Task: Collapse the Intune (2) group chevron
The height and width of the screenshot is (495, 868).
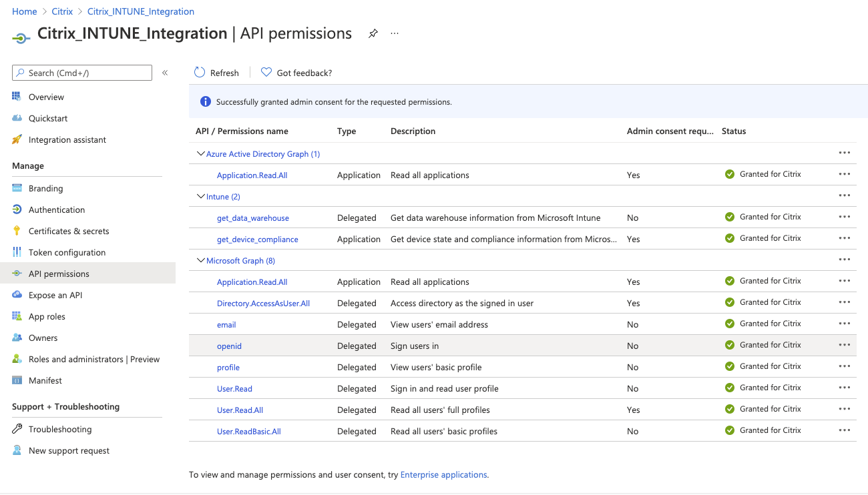Action: 200,196
